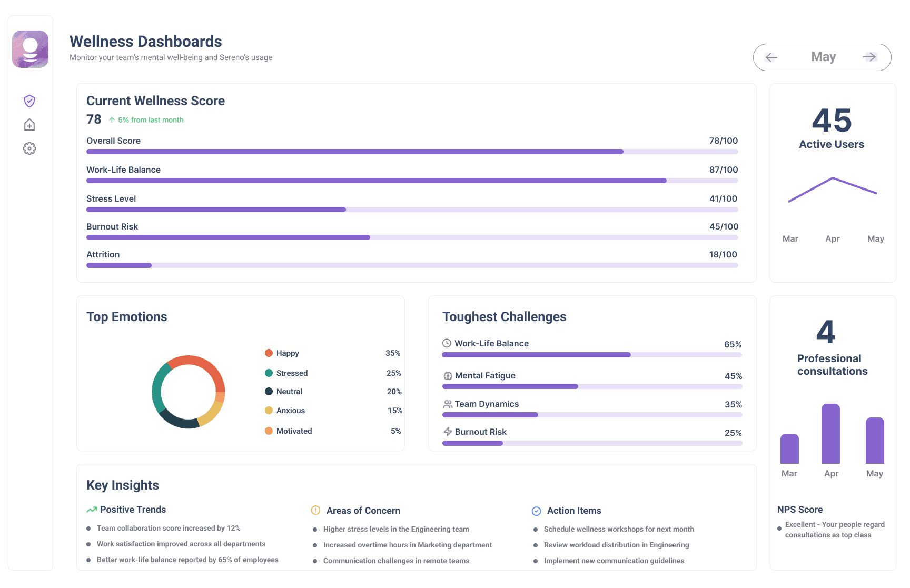Click the May consultations bar
Screen dimensions: 910x588
[x=875, y=441]
